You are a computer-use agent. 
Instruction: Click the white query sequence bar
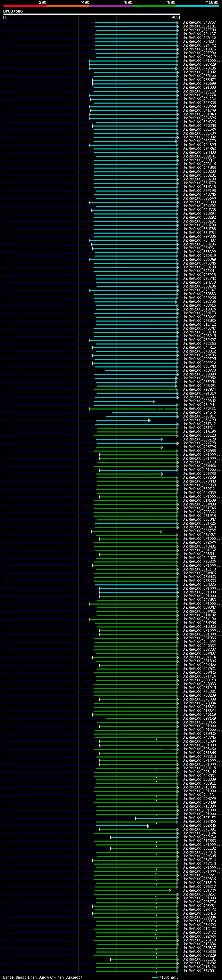click(x=92, y=15)
